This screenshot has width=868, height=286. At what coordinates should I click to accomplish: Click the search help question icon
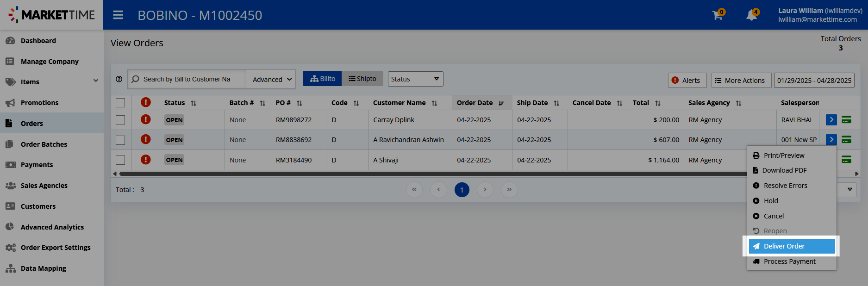pos(119,79)
